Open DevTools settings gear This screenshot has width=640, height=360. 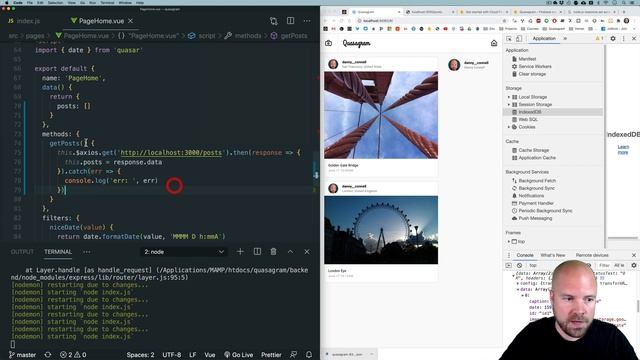point(613,38)
